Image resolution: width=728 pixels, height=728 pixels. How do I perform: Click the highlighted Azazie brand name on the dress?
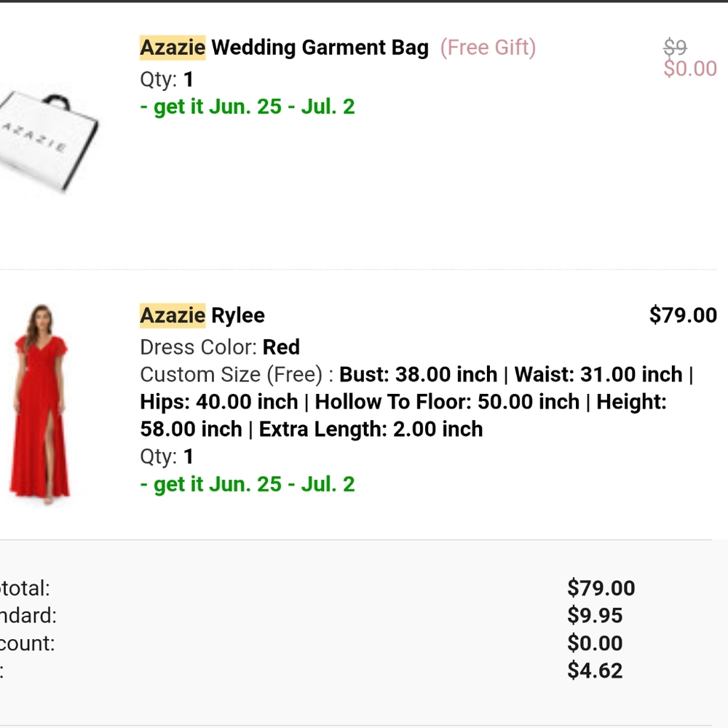[172, 315]
